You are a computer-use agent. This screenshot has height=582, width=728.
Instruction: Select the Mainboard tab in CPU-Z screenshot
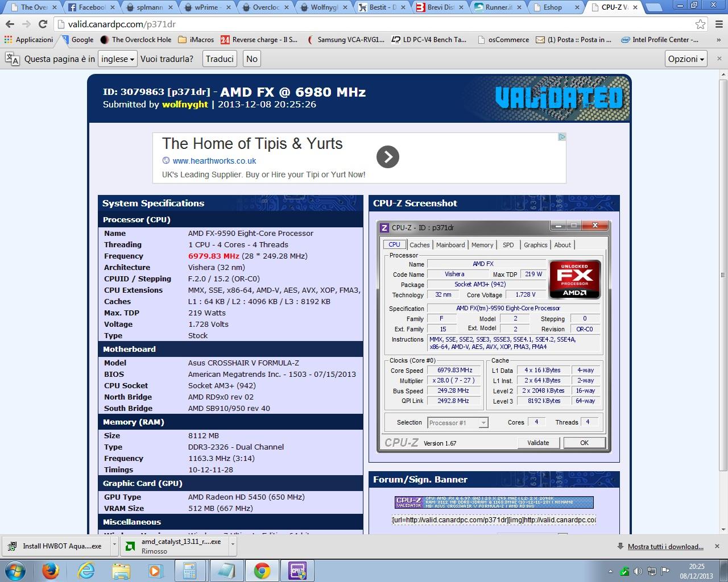[x=450, y=245]
